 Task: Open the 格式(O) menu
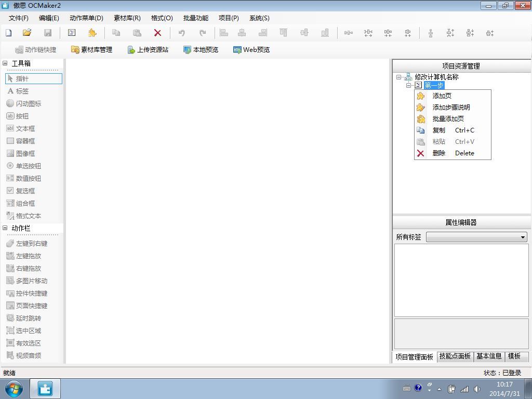(162, 18)
